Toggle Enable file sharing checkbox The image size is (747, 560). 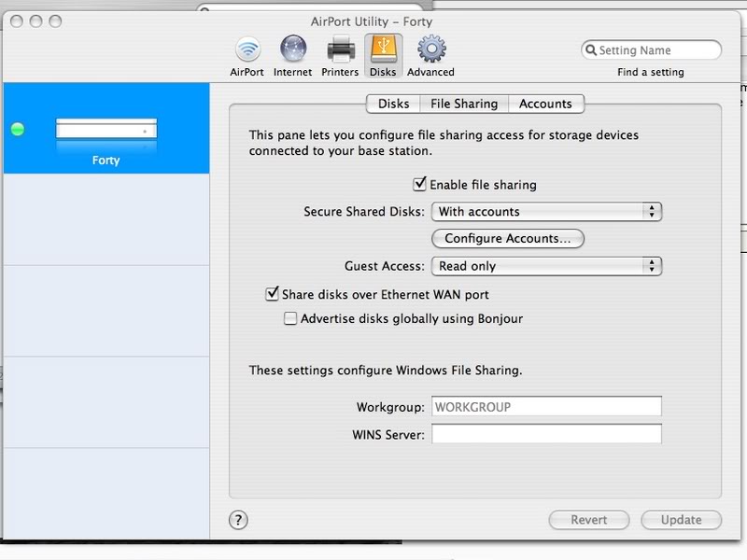click(419, 184)
